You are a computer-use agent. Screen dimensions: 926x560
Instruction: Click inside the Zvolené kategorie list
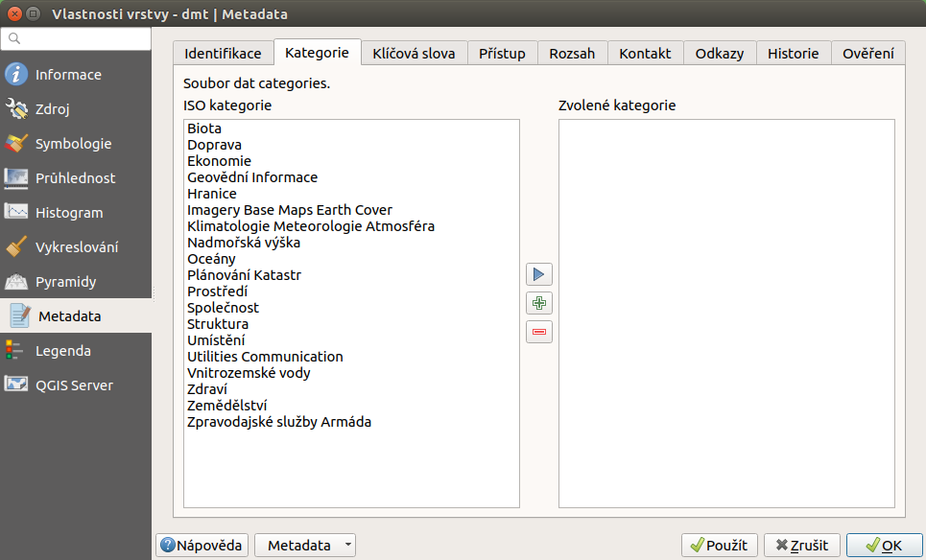(x=726, y=314)
